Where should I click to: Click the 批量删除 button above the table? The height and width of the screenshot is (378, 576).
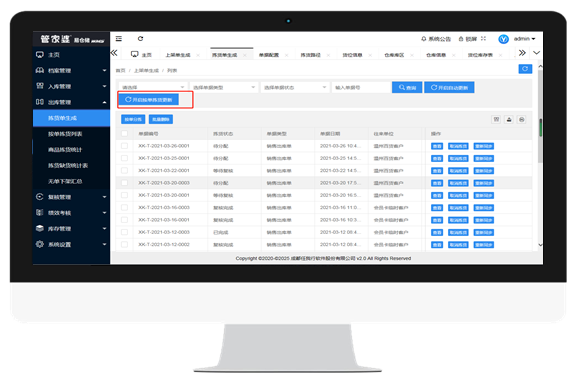coord(161,119)
